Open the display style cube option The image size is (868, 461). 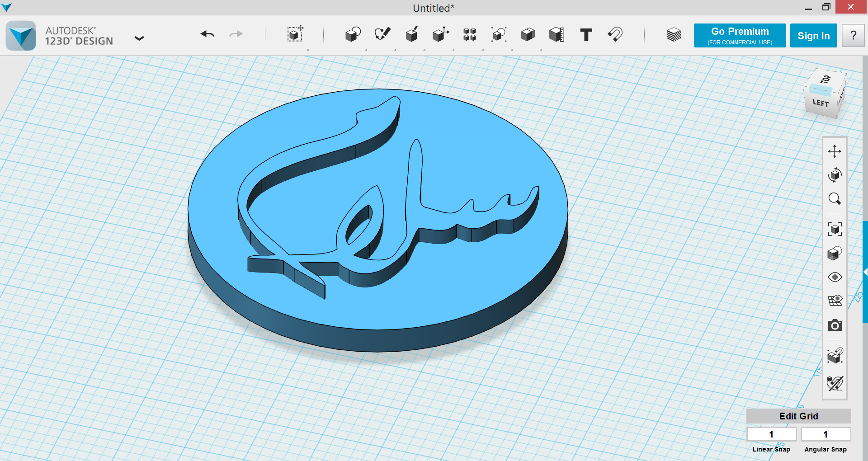(x=835, y=253)
